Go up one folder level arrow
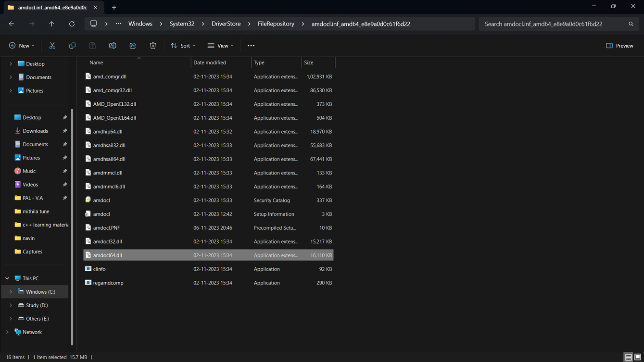This screenshot has height=362, width=644. 51,24
